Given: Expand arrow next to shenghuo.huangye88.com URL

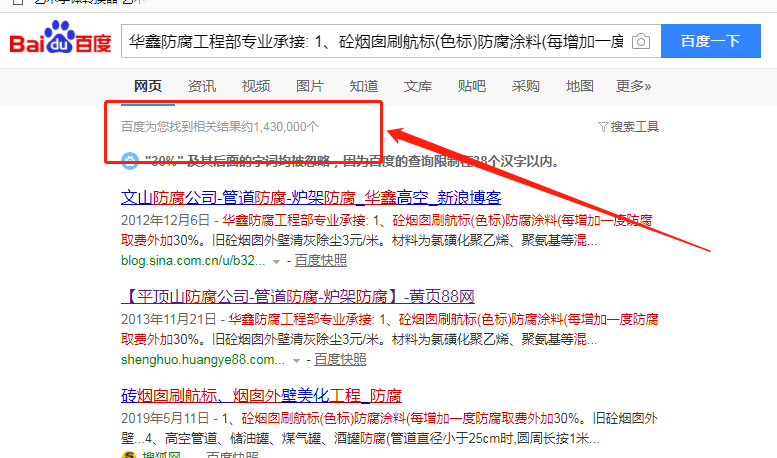Looking at the screenshot, I should [x=296, y=360].
